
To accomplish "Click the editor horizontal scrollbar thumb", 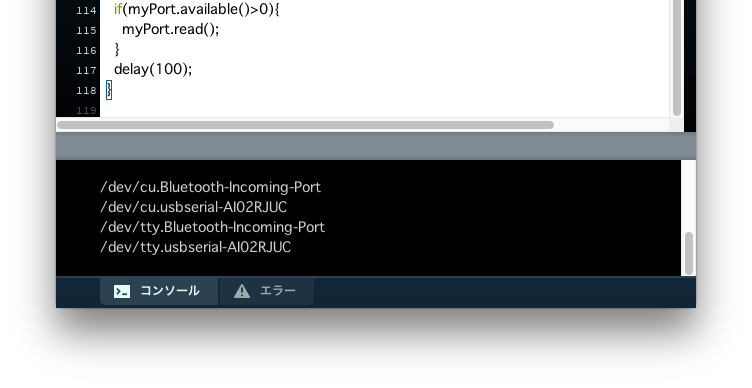I will point(305,125).
